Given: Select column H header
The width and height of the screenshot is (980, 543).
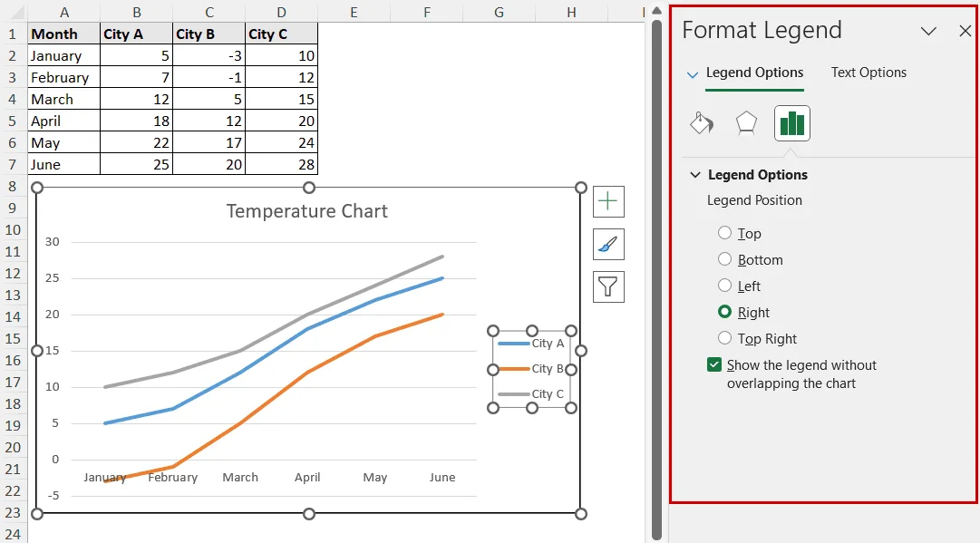Looking at the screenshot, I should [x=571, y=13].
